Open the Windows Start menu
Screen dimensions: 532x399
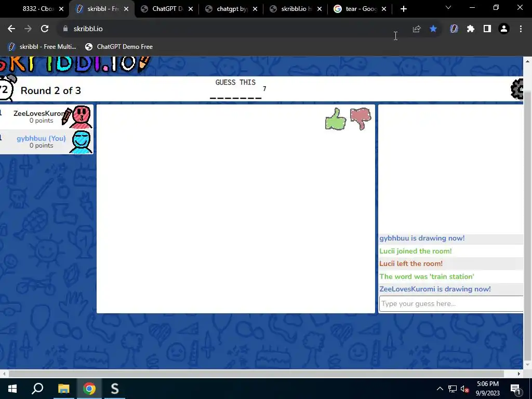[12, 389]
